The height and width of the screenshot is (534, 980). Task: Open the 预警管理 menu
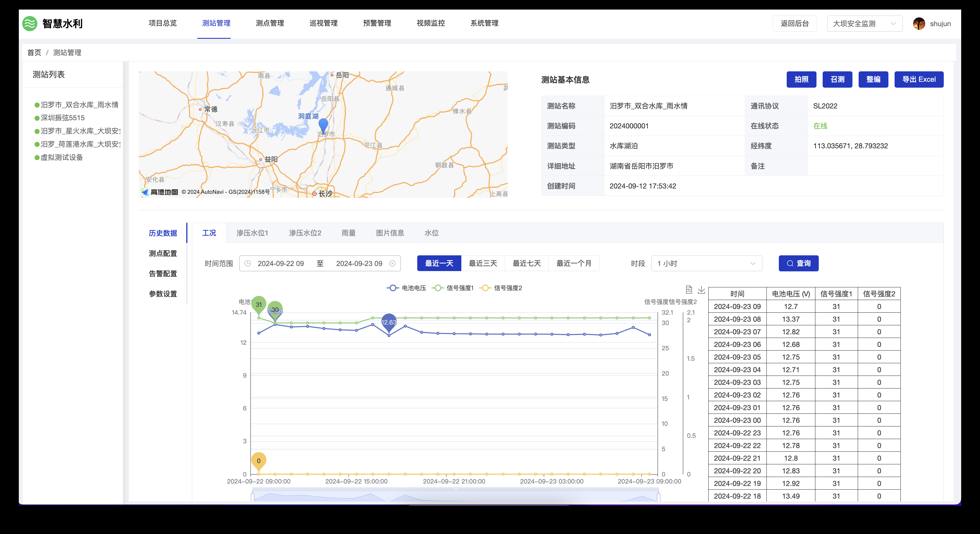click(x=377, y=23)
